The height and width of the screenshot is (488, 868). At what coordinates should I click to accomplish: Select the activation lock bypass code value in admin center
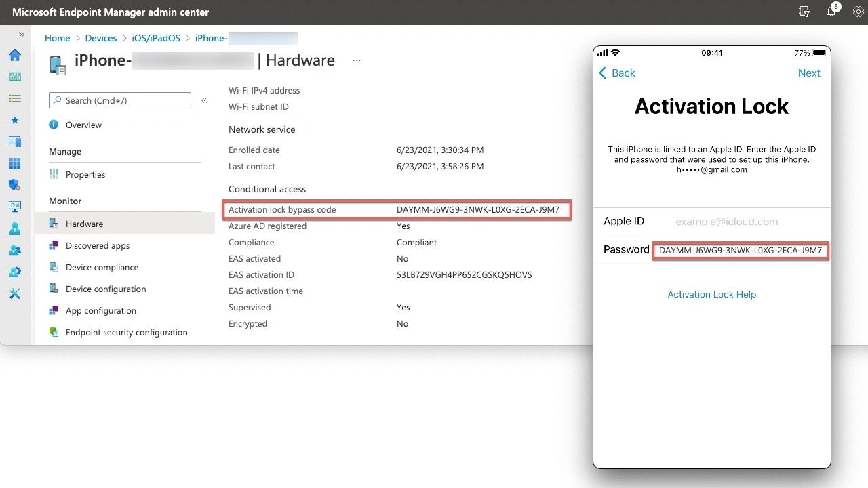[x=478, y=210]
